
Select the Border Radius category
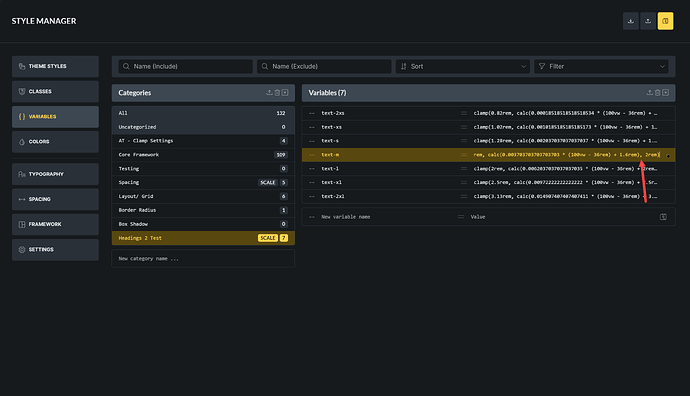click(x=203, y=210)
